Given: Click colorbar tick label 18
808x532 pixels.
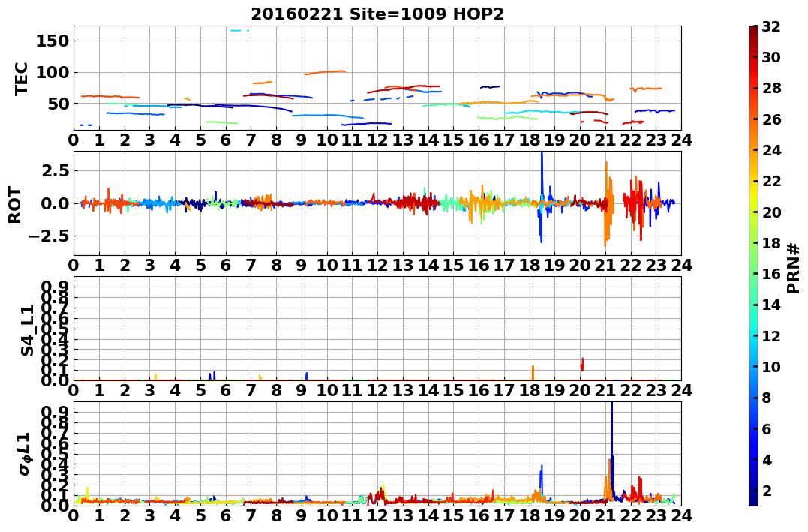Looking at the screenshot, I should 771,243.
